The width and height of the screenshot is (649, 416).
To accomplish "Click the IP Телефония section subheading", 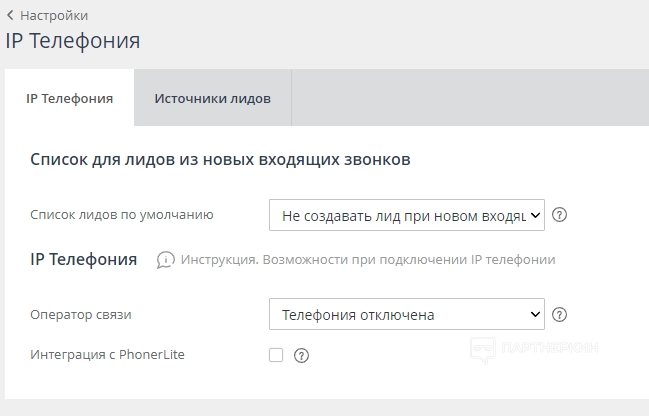I will click(84, 259).
